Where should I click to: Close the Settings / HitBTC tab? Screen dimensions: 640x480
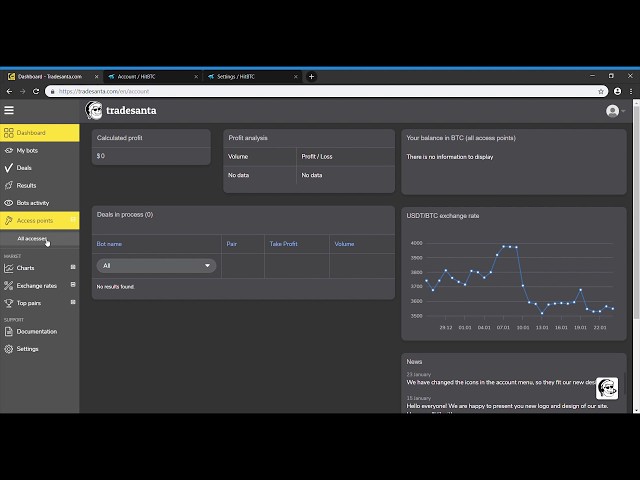click(x=296, y=77)
